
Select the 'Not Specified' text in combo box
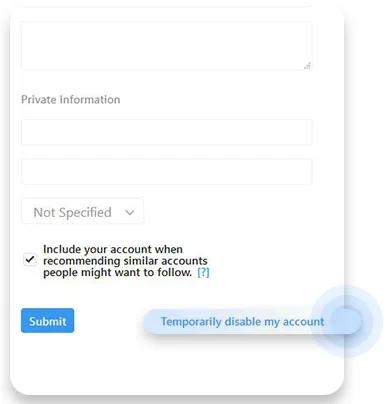(x=72, y=212)
